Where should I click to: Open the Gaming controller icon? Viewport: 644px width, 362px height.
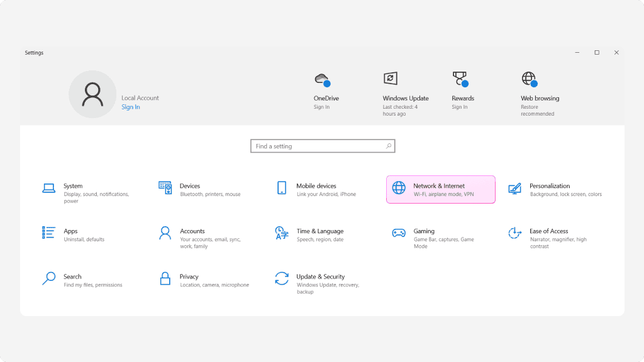pyautogui.click(x=399, y=233)
